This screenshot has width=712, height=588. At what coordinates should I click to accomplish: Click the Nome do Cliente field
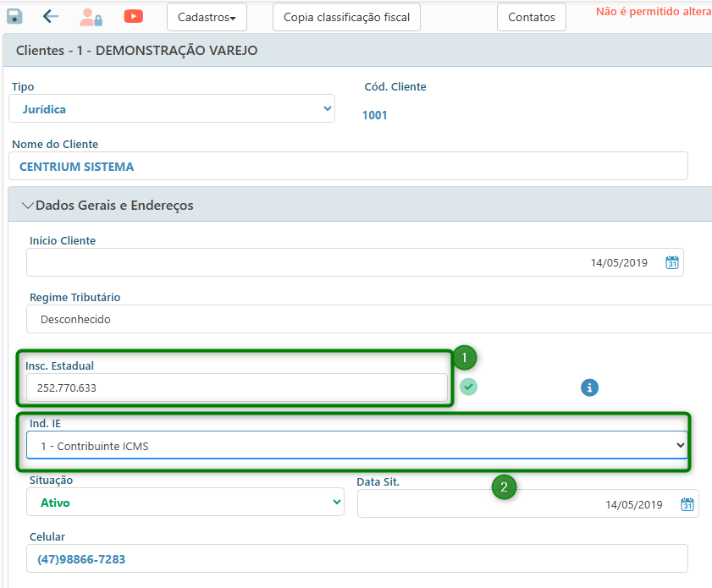tap(347, 167)
